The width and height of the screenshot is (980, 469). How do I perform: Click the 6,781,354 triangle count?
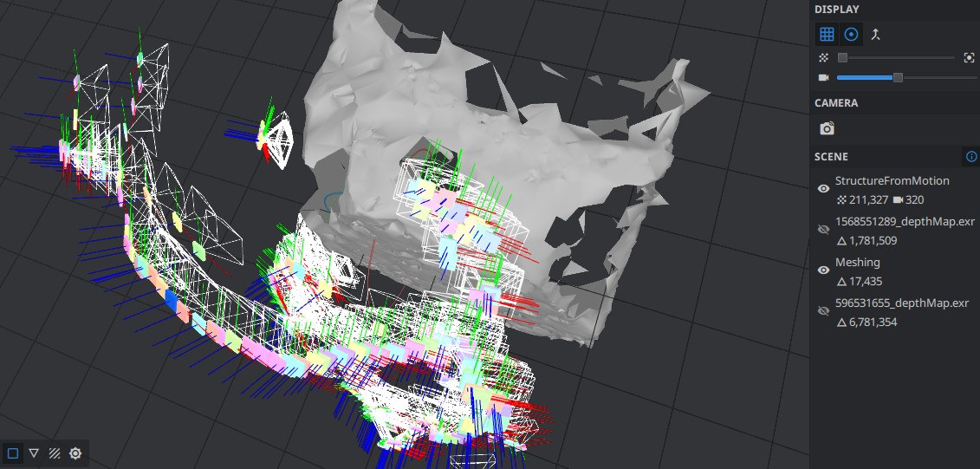click(873, 322)
